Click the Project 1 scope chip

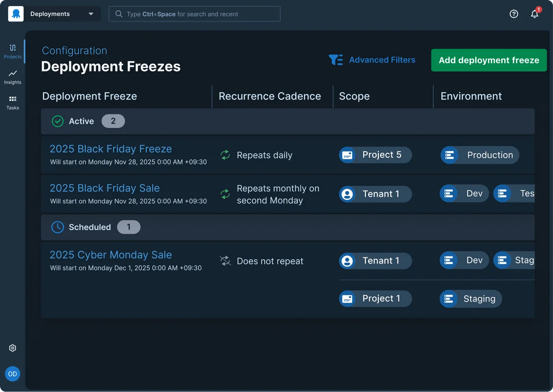pos(376,298)
